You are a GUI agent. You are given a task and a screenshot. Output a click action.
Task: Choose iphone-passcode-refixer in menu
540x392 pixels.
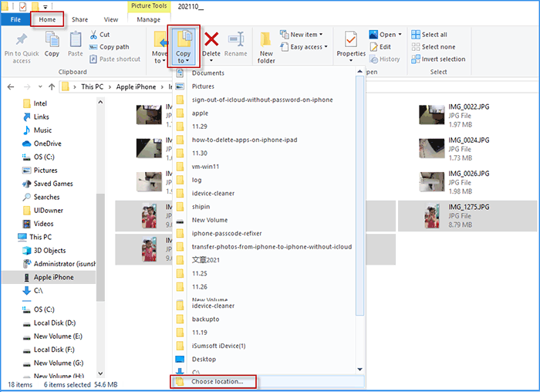point(227,234)
